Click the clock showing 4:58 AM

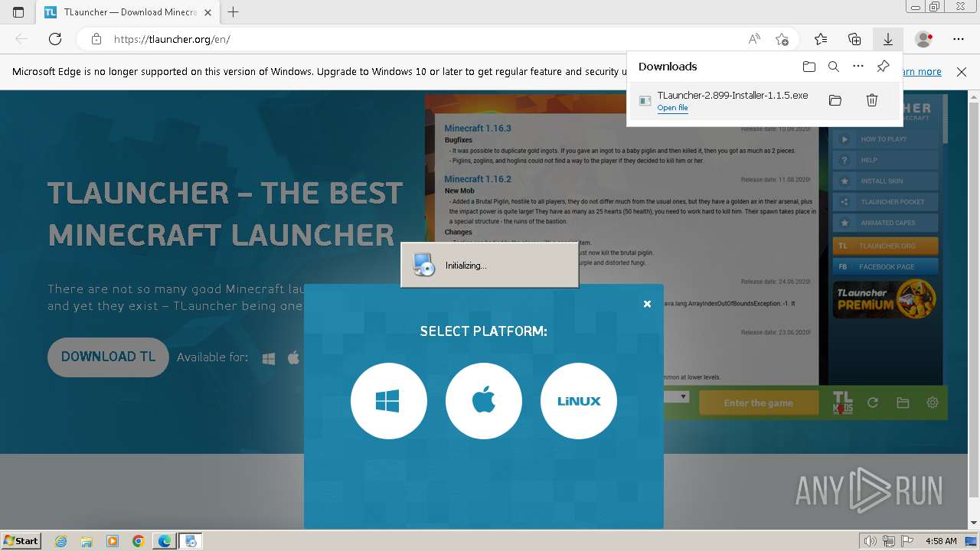pos(940,541)
